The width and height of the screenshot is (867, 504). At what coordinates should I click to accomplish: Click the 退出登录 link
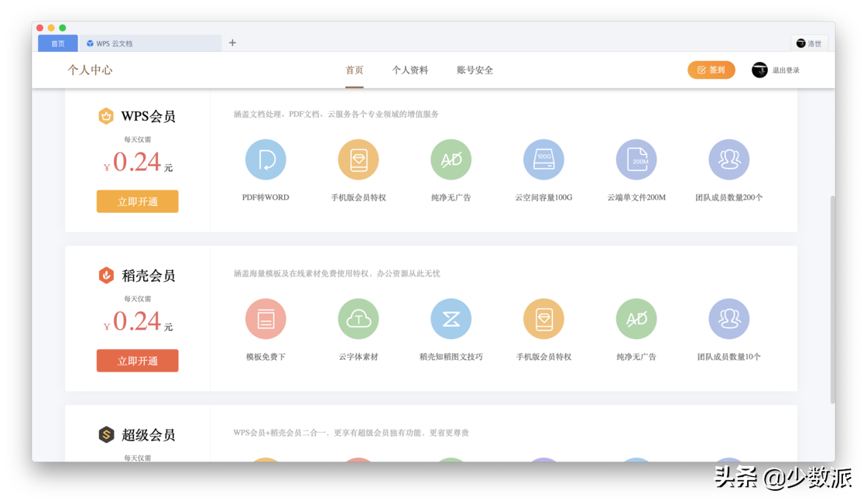coord(786,70)
